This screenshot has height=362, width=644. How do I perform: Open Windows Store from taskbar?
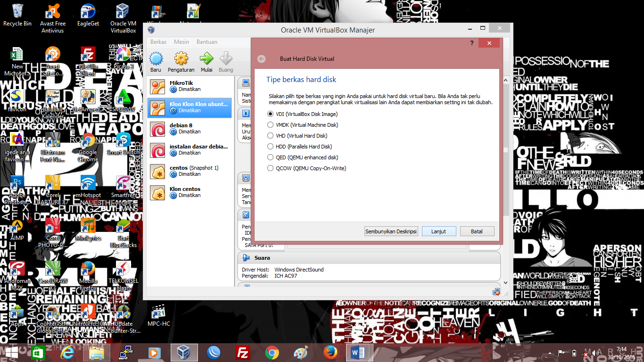[x=38, y=353]
